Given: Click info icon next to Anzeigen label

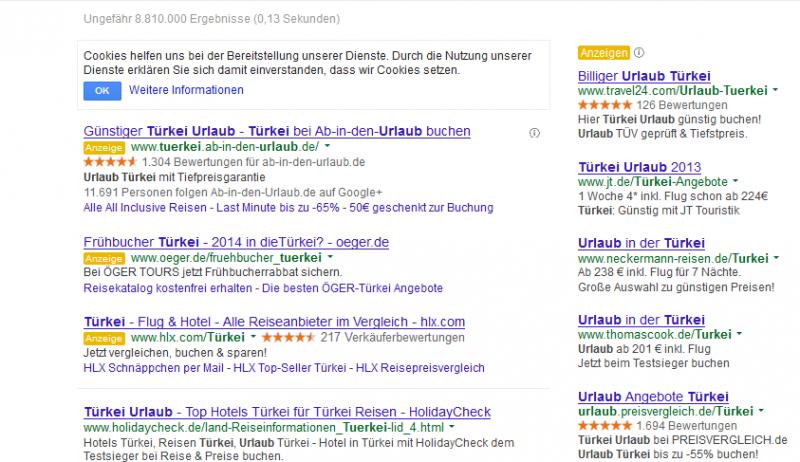Looking at the screenshot, I should tap(639, 53).
